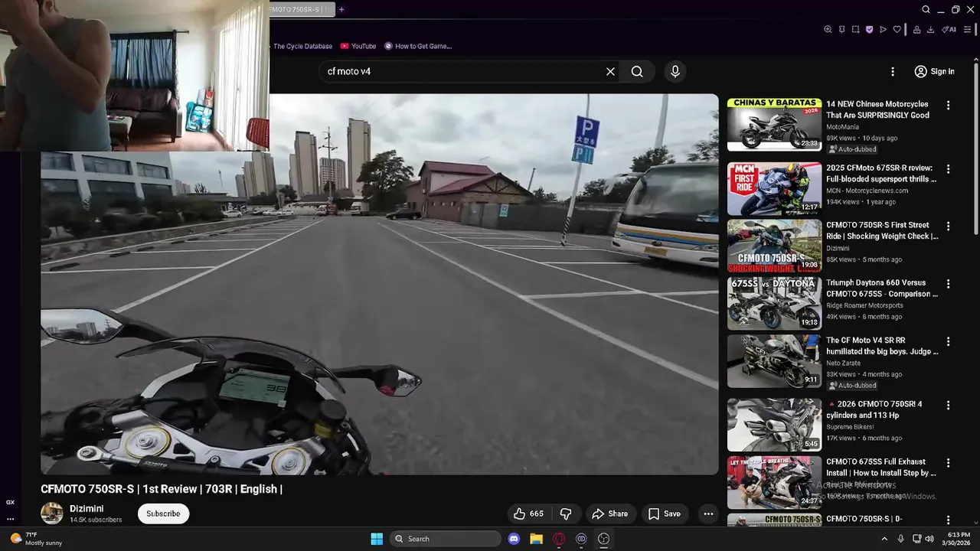Open menu for '675SS Full Exhaust Install' video

[x=948, y=462]
